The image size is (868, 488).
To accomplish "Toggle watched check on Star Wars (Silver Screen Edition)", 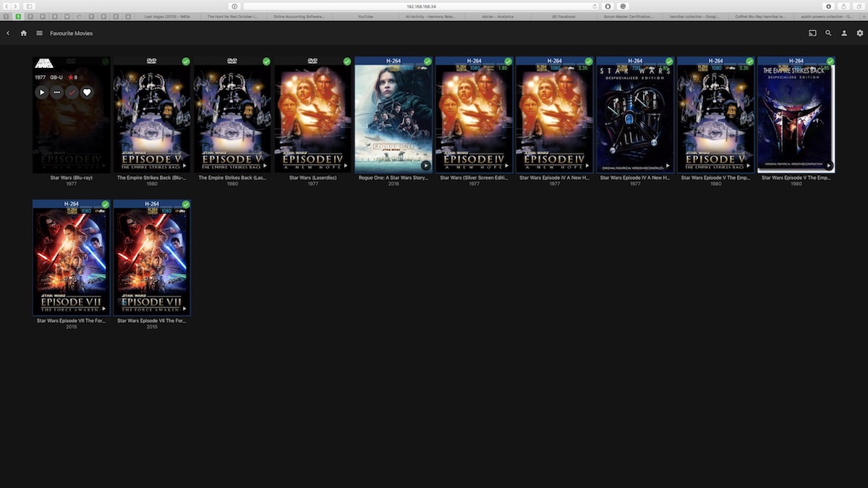I will (x=508, y=61).
